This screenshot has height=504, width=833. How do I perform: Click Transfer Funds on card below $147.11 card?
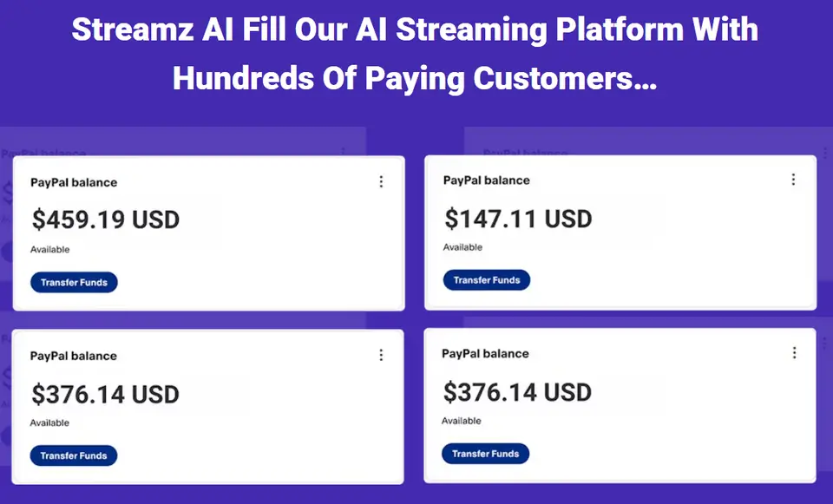pyautogui.click(x=485, y=454)
